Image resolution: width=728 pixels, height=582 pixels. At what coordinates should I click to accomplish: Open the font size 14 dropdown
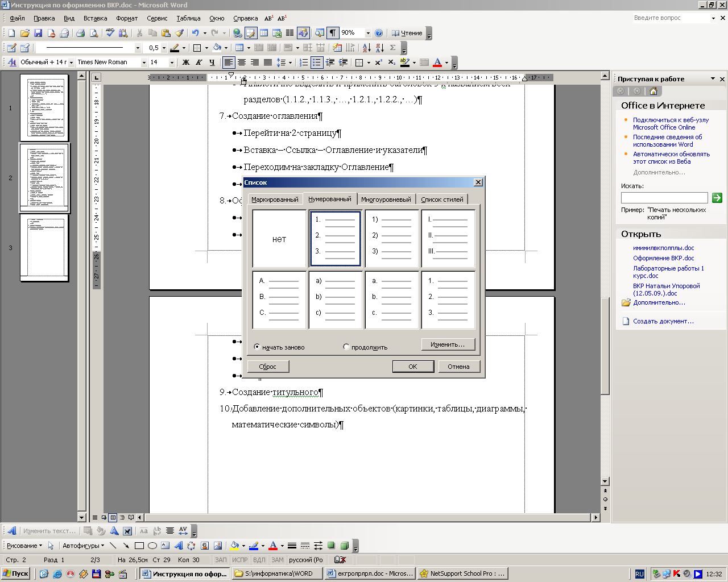[172, 63]
